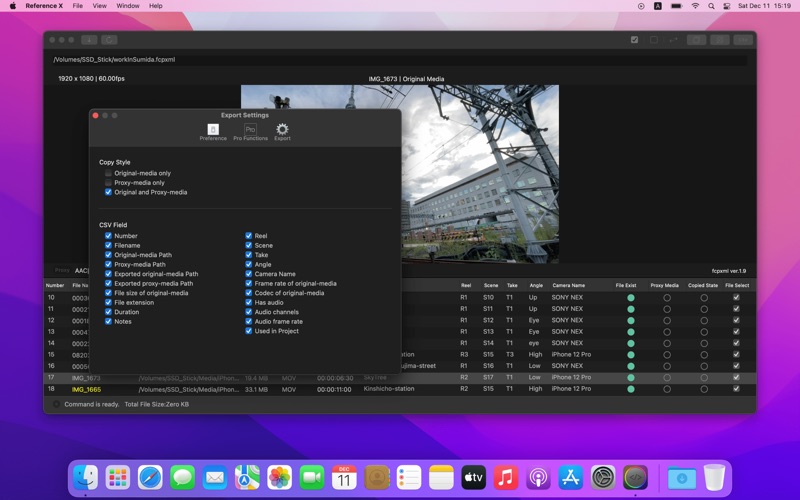Click the empty deselect-all box in toolbar
The image size is (800, 500).
654,40
